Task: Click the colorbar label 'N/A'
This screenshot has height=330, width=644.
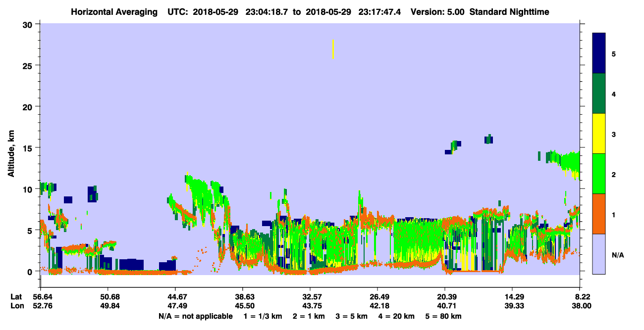Action: coord(617,255)
